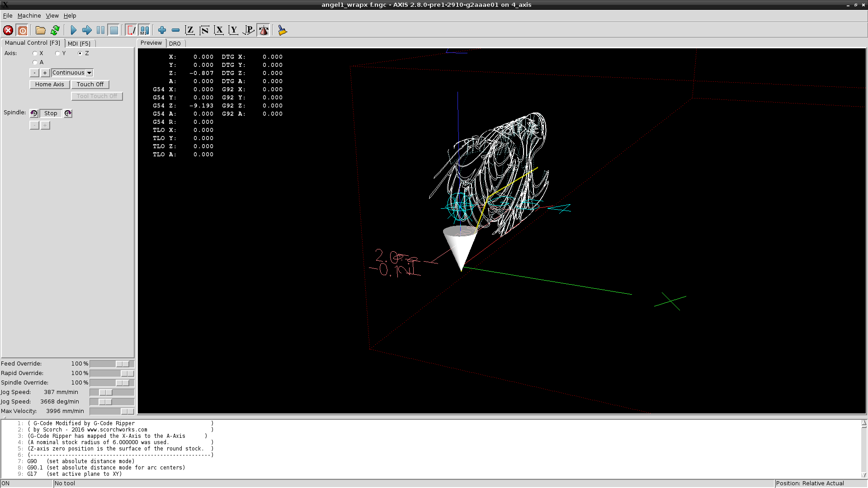The width and height of the screenshot is (868, 488).
Task: Select the X axis radio button
Action: [x=35, y=53]
